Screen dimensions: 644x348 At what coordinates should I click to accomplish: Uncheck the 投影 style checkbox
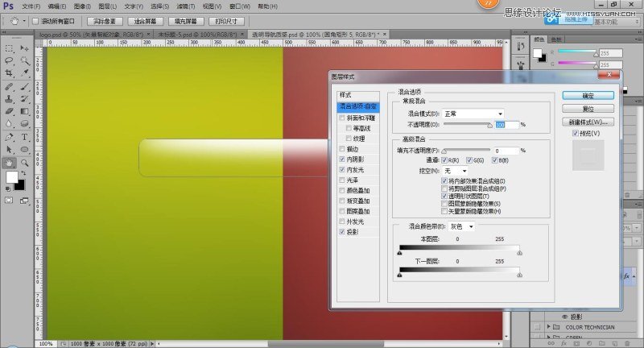click(342, 232)
